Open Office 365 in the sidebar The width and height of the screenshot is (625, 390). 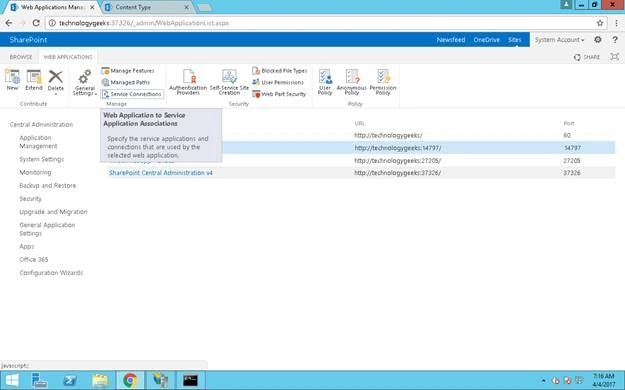(34, 260)
